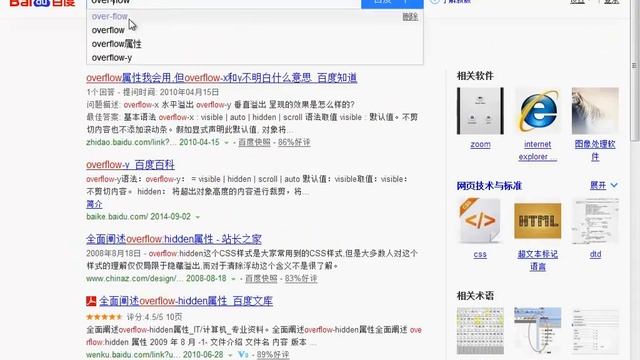The width and height of the screenshot is (640, 360).
Task: Click the dtd document thumbnail
Action: pos(595,221)
